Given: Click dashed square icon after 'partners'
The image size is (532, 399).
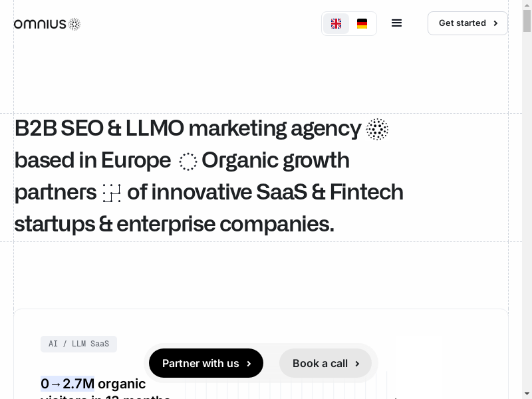Looking at the screenshot, I should tap(112, 194).
